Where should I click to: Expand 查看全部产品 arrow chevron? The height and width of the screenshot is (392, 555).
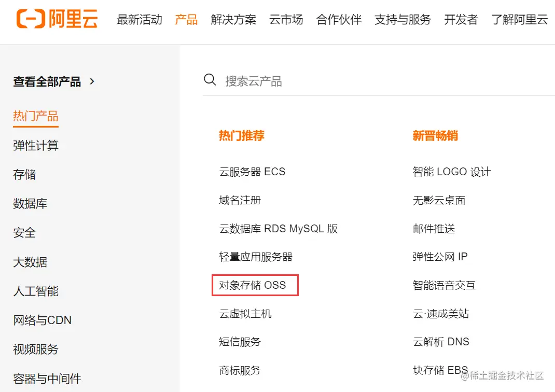click(x=92, y=81)
